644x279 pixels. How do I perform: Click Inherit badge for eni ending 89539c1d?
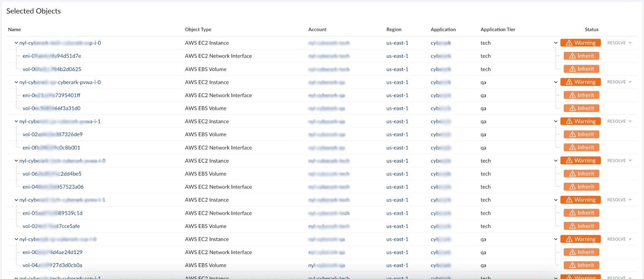pyautogui.click(x=582, y=213)
